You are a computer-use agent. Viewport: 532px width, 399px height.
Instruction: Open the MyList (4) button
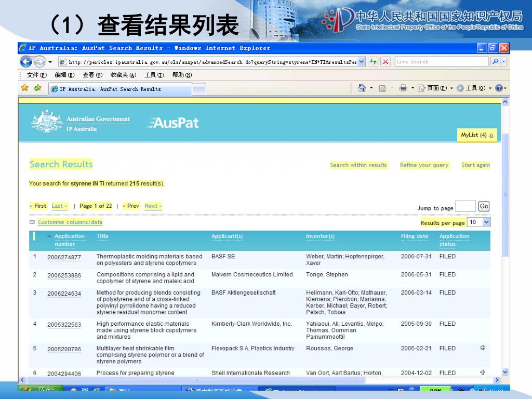(477, 135)
